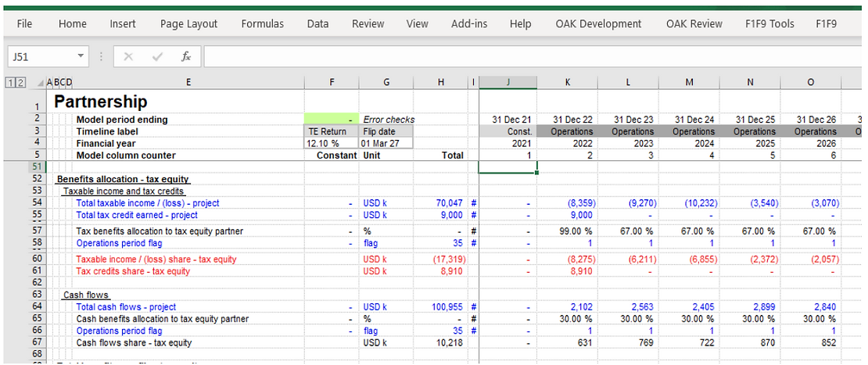Expand rows with outline level 2 button
Screen dimensions: 868x365
tap(20, 82)
